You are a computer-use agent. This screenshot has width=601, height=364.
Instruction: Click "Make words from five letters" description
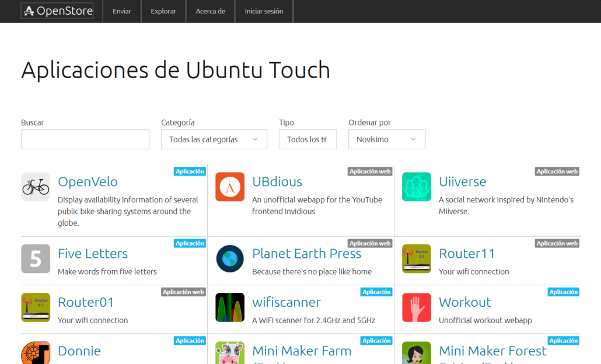tap(107, 272)
